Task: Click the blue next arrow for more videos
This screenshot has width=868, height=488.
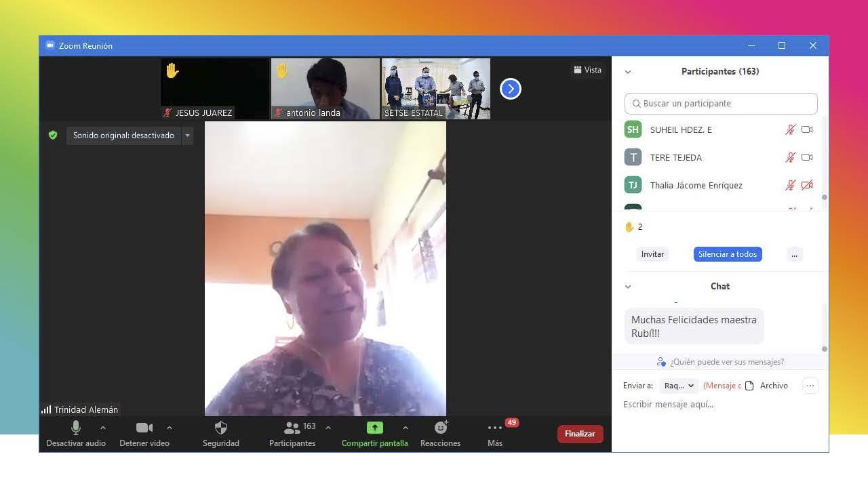Action: 511,89
